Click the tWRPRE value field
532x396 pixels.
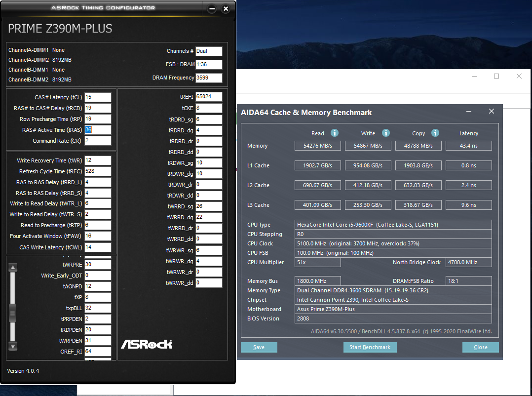[x=98, y=264]
